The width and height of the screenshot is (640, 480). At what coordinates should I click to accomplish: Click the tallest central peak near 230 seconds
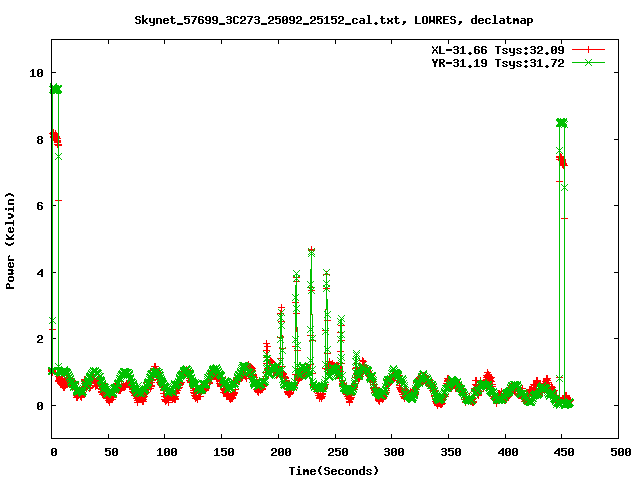[x=311, y=250]
